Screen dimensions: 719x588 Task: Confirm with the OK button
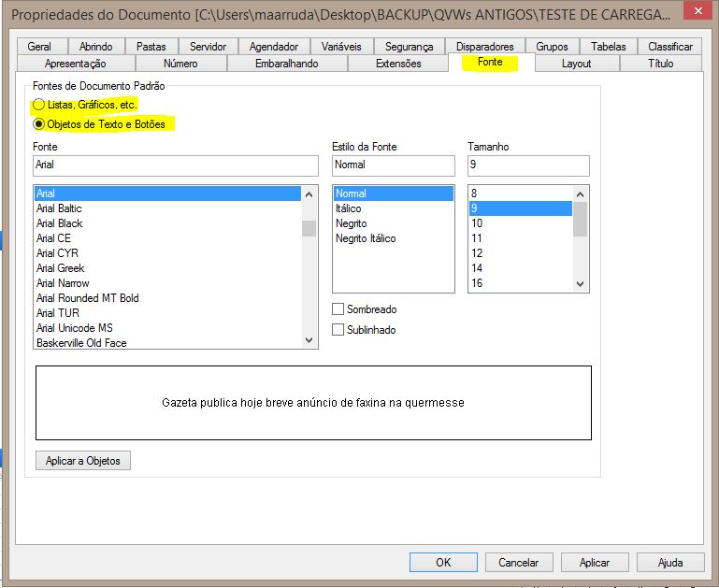[x=443, y=562]
